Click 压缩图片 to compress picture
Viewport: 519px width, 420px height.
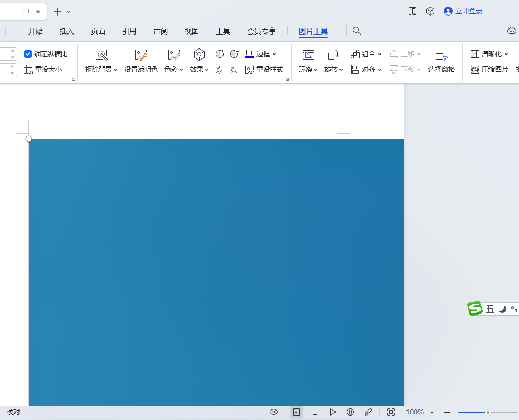[489, 70]
